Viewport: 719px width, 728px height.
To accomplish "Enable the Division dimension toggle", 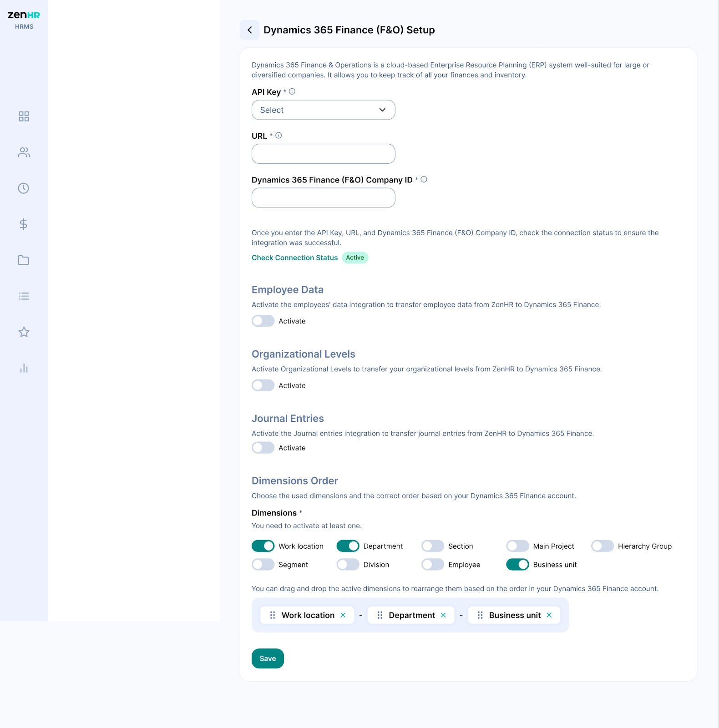I will [x=348, y=565].
